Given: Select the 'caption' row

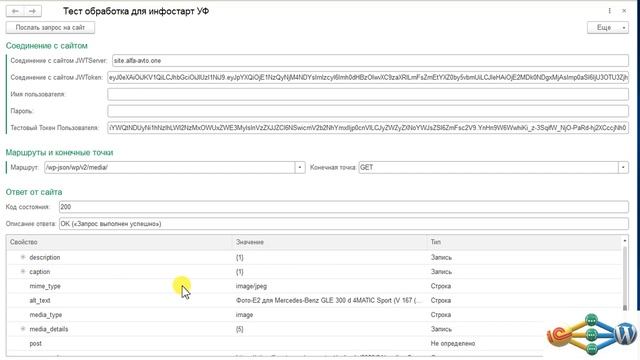Looking at the screenshot, I should [x=314, y=272].
